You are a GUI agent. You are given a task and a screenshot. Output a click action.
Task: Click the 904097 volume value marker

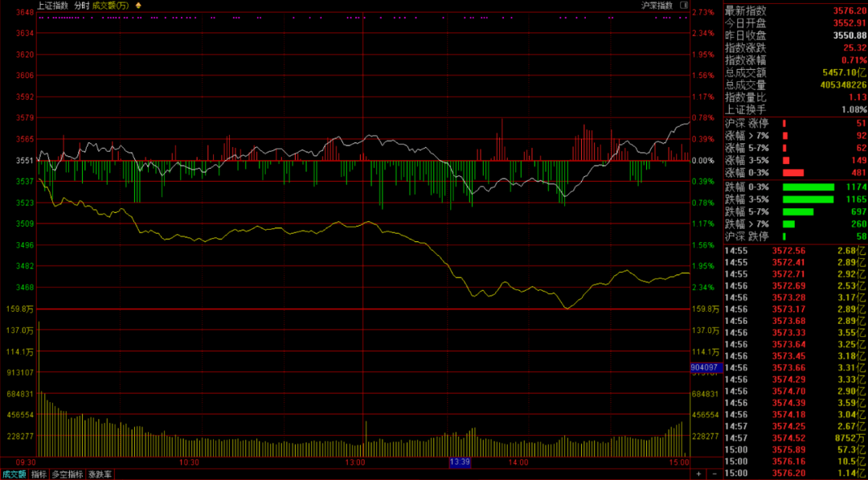[706, 367]
